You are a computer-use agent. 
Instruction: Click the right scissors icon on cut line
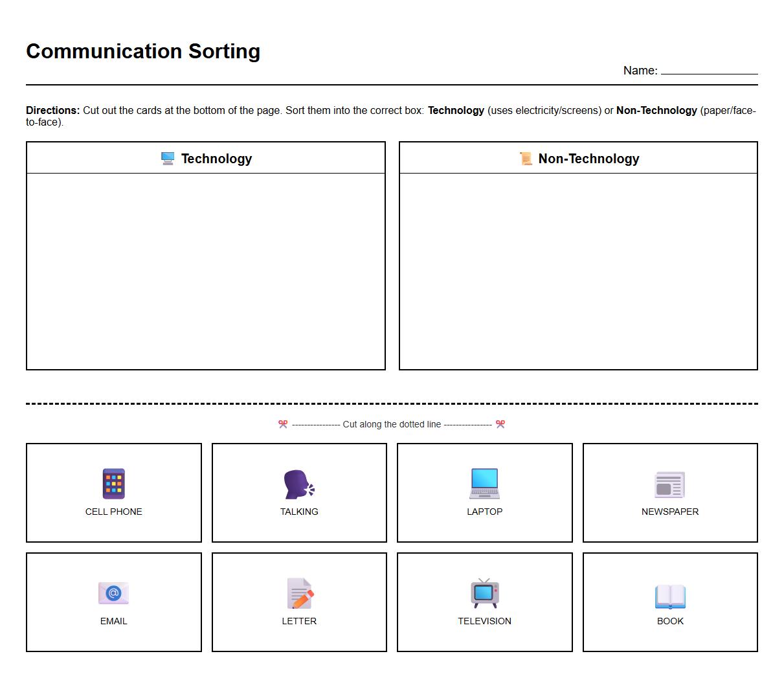[500, 424]
